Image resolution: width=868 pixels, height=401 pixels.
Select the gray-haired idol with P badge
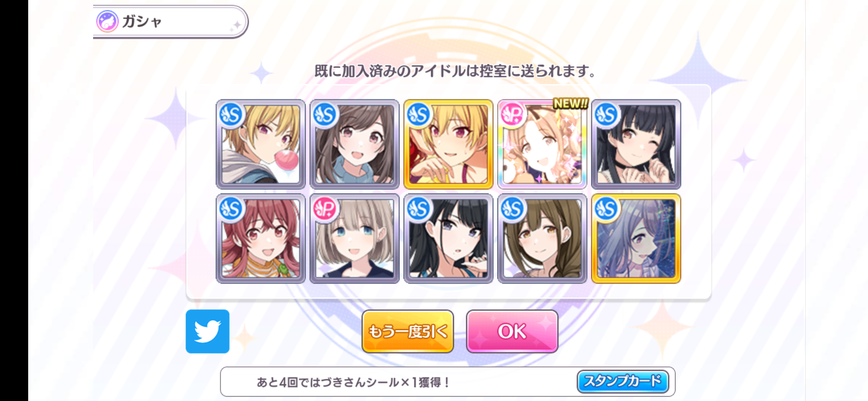pos(355,238)
